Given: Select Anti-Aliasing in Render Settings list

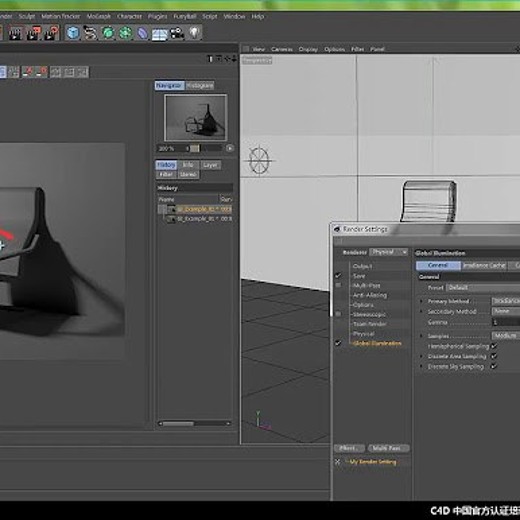Looking at the screenshot, I should pos(370,295).
